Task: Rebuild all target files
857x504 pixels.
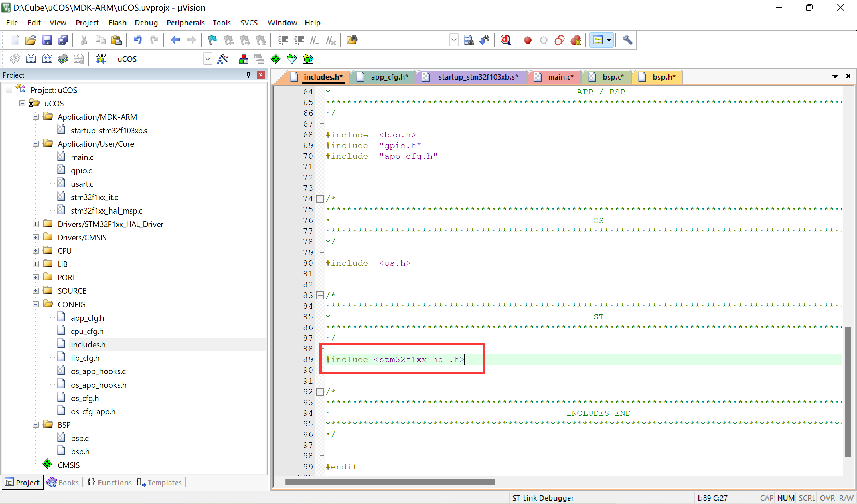Action: point(47,59)
